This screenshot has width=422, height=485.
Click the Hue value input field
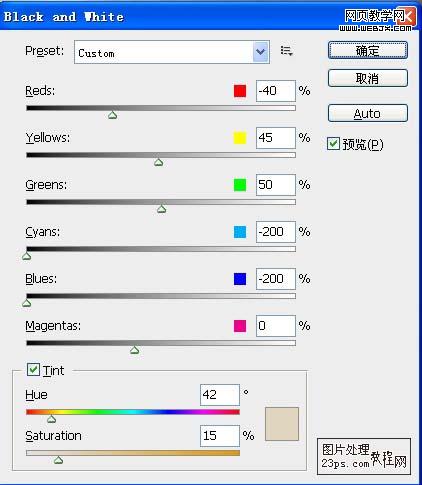coord(220,395)
